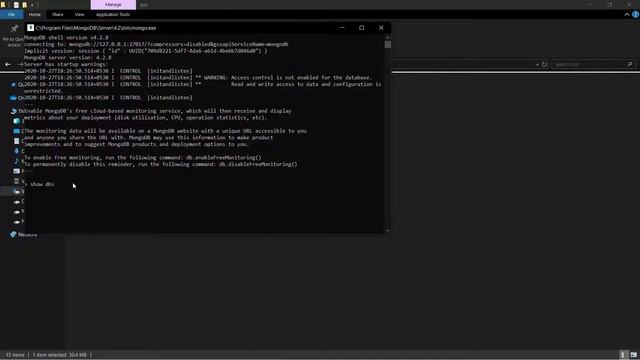The height and width of the screenshot is (360, 640).
Task: Click the console scrollbar down arrow
Action: coord(388,231)
